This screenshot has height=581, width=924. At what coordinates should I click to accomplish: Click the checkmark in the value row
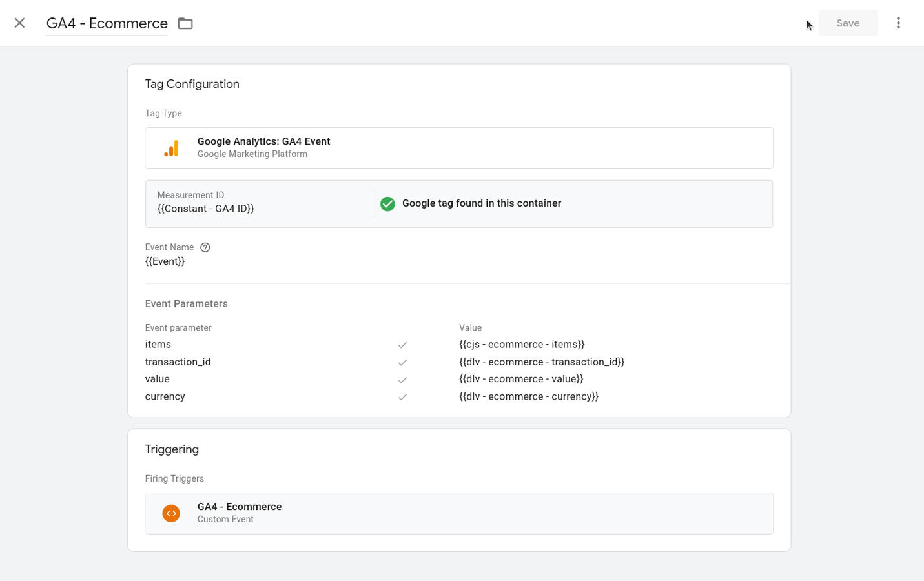click(402, 380)
